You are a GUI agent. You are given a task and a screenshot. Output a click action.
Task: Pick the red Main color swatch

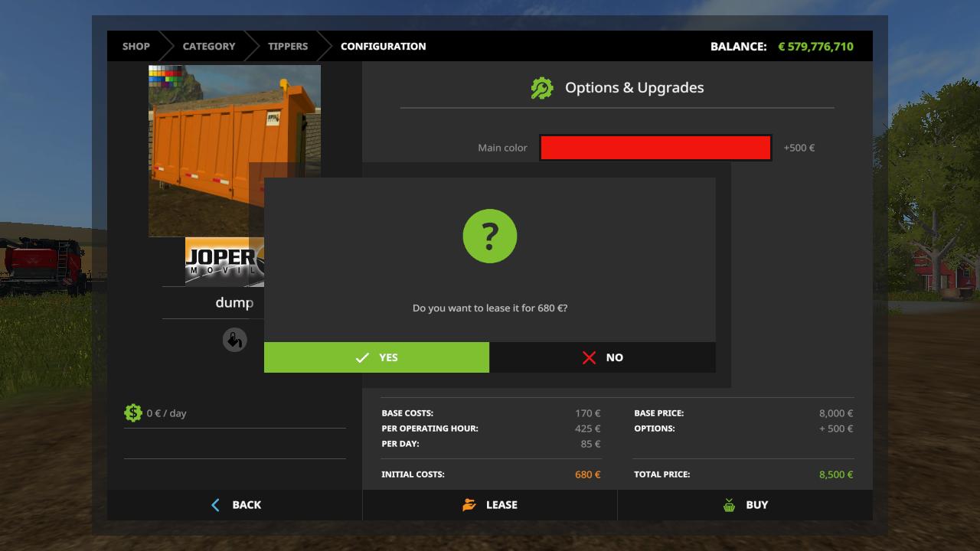pyautogui.click(x=655, y=148)
